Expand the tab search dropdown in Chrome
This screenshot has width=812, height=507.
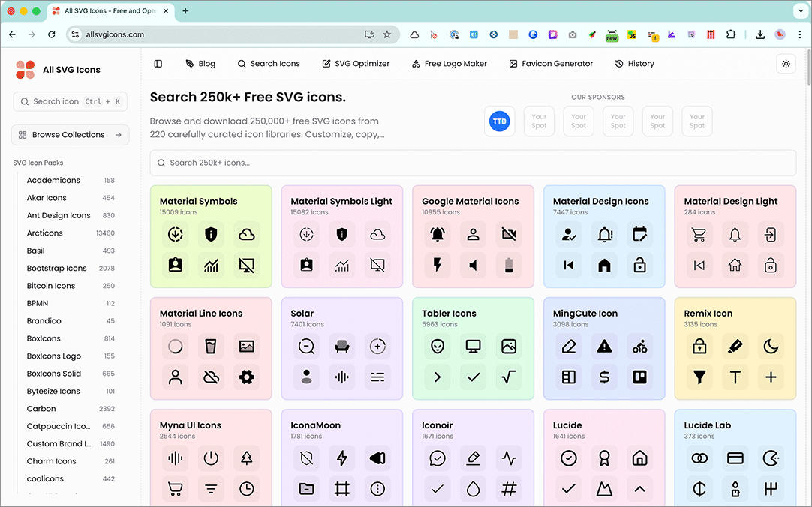pyautogui.click(x=800, y=10)
